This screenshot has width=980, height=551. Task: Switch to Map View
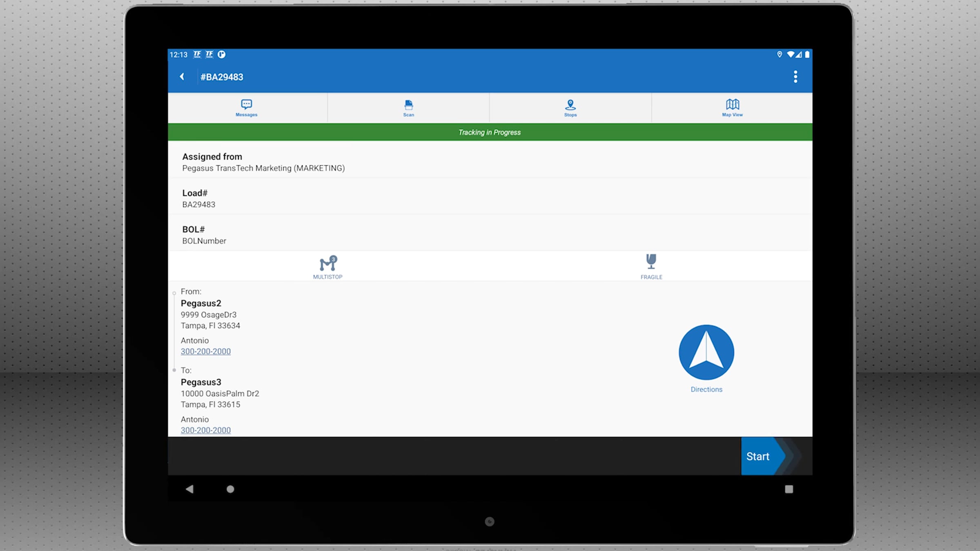[x=732, y=108]
